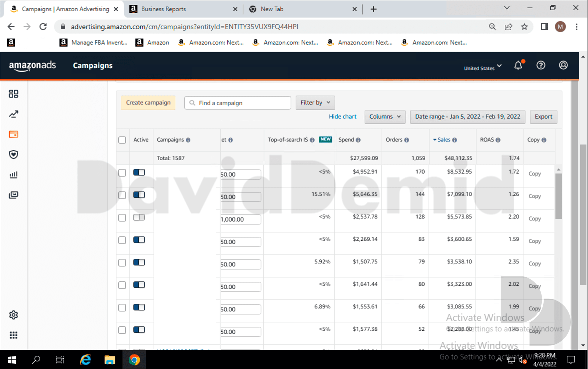Toggle active switch for the $3,600.65 sales row
This screenshot has height=369, width=588.
139,240
